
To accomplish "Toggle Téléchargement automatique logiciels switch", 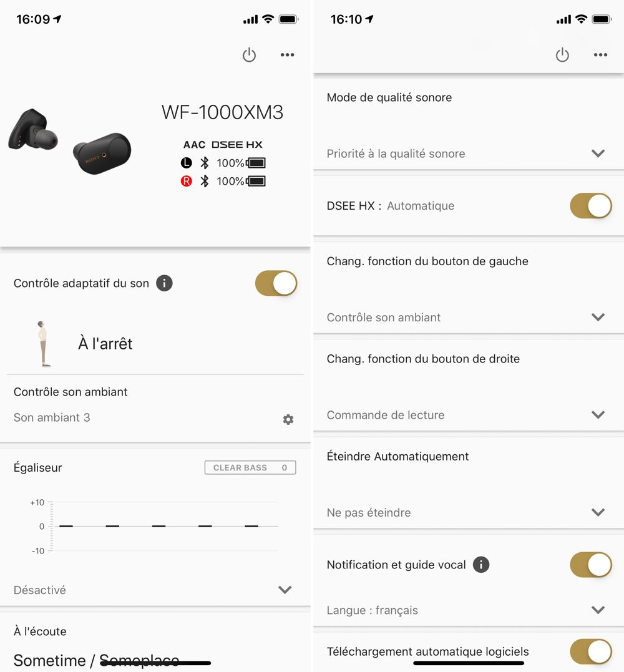I will [x=590, y=651].
